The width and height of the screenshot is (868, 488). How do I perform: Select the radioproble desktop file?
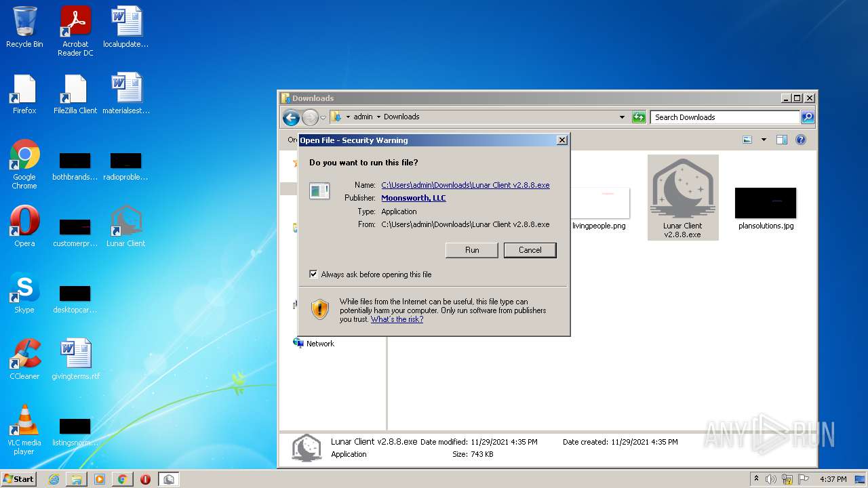[126, 167]
